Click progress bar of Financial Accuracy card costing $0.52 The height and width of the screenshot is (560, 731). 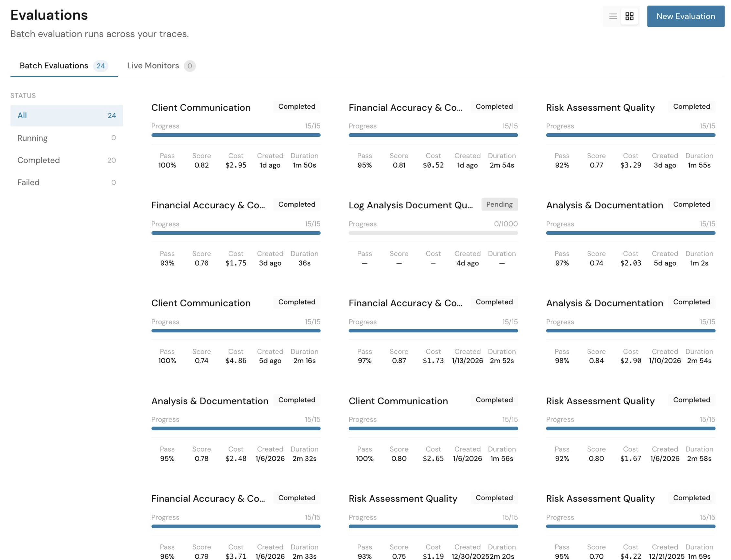433,135
